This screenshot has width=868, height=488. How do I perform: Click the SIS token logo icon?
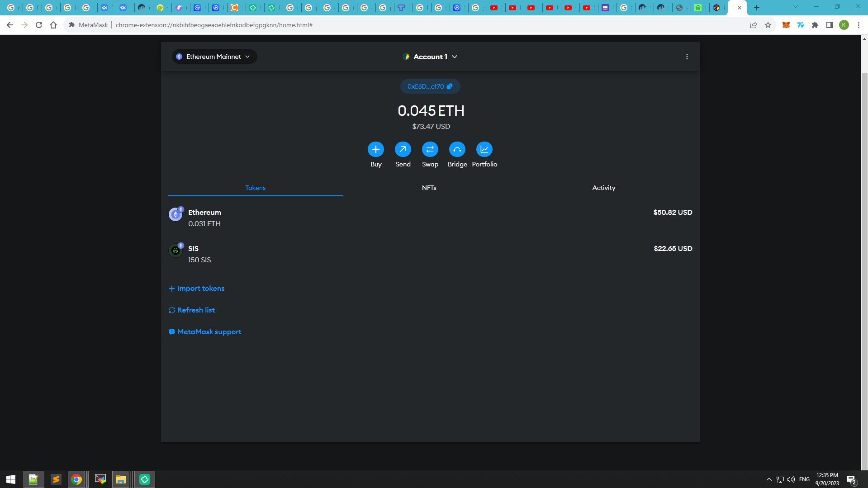(175, 251)
